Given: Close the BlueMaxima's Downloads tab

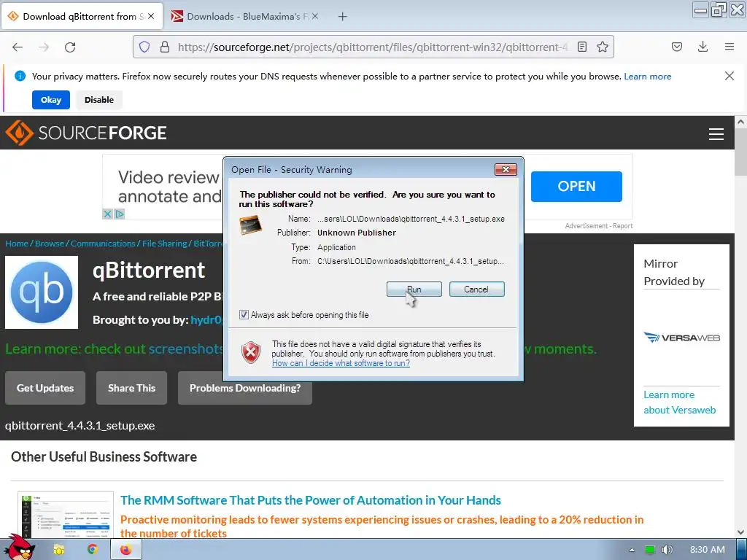Looking at the screenshot, I should point(315,16).
